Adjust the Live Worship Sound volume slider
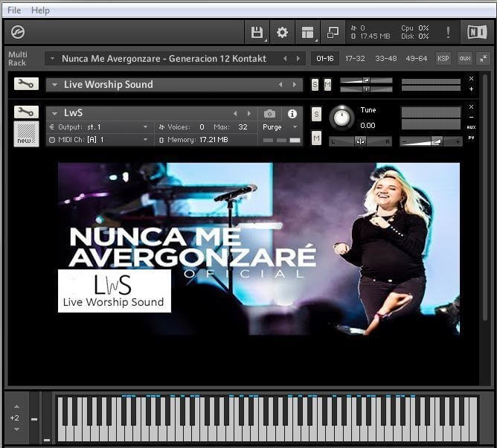497x448 pixels. [x=366, y=80]
